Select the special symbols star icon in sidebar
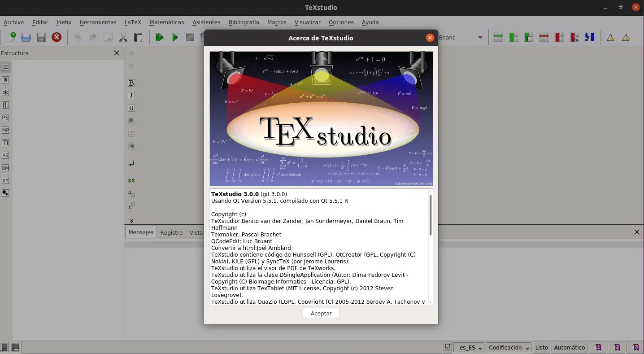The image size is (644, 354). click(x=5, y=193)
